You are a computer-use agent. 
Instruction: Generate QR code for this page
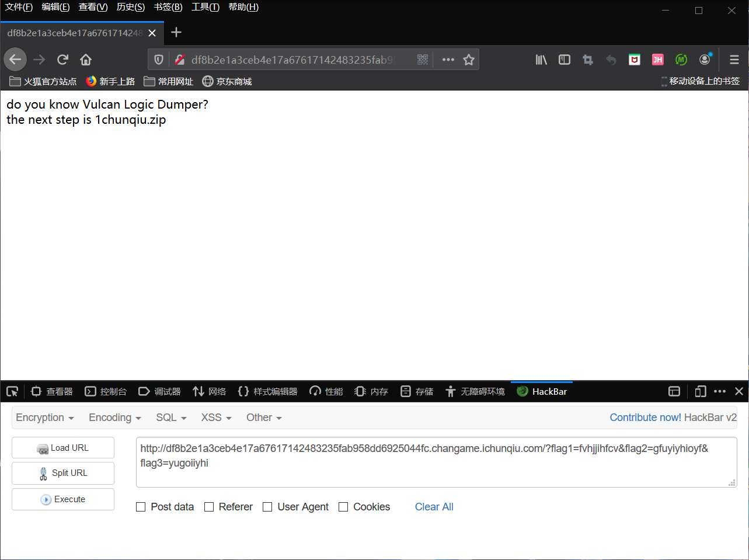point(423,60)
